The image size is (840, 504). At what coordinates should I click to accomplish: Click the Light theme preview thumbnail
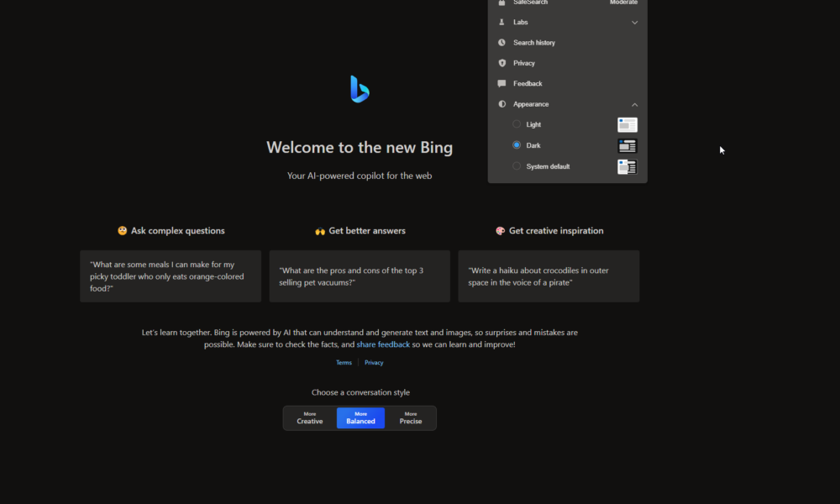627,125
